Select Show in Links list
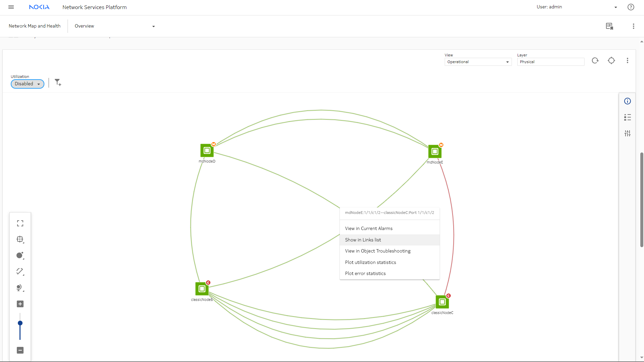644x362 pixels. [x=363, y=240]
